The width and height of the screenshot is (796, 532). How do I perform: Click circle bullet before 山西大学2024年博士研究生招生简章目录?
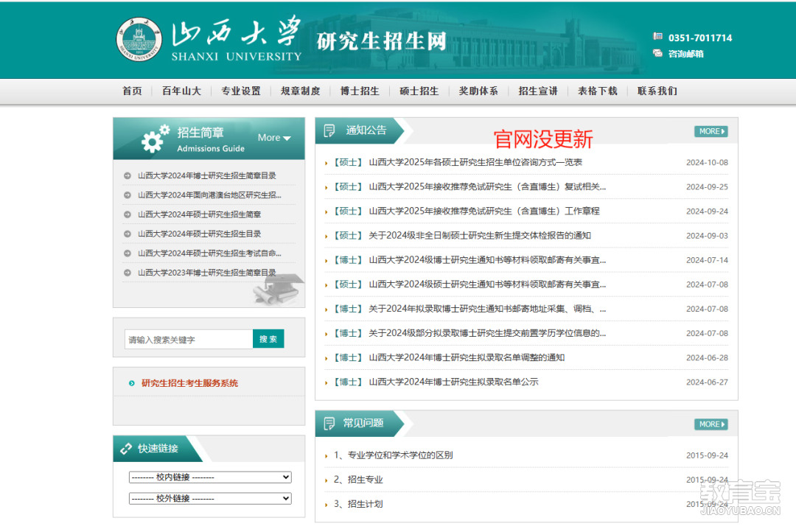click(x=128, y=175)
